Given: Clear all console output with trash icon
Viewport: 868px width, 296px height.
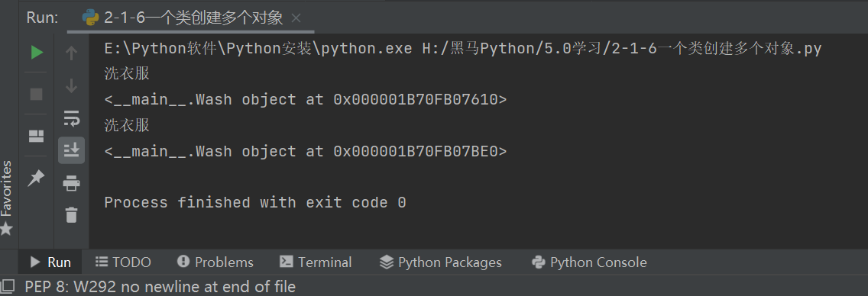Looking at the screenshot, I should coord(71,214).
